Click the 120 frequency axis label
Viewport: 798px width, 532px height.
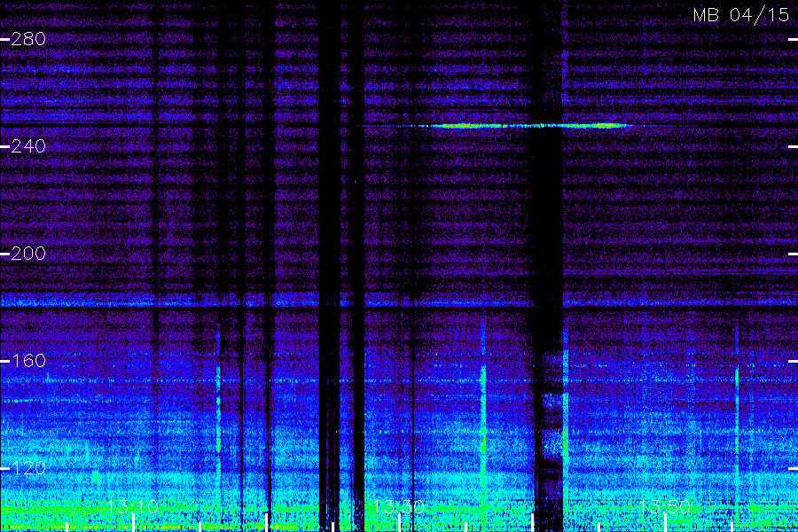click(28, 468)
